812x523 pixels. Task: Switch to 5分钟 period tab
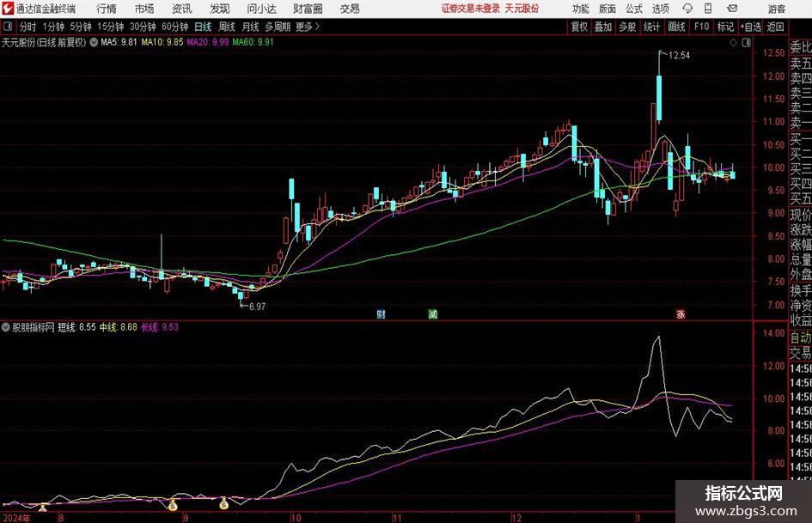point(80,27)
